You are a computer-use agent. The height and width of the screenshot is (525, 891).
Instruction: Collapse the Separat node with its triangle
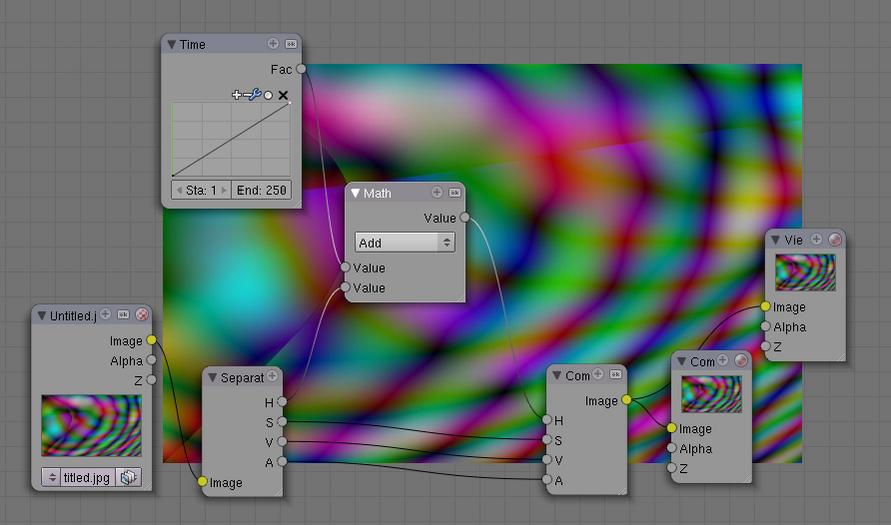212,378
